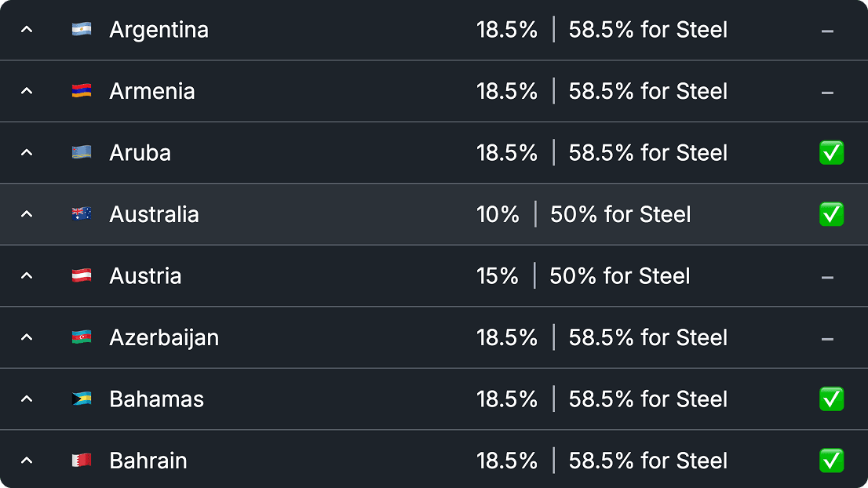Image resolution: width=868 pixels, height=488 pixels.
Task: Collapse the Bahrain row
Action: [26, 461]
